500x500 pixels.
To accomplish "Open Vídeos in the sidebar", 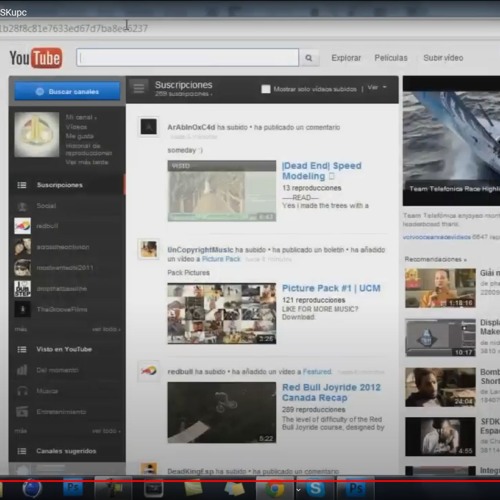I will tap(76, 127).
